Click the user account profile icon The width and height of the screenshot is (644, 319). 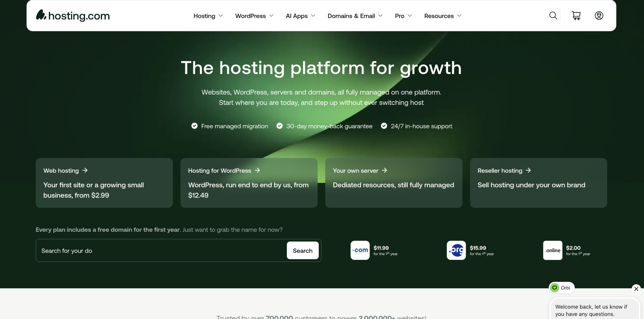(599, 16)
